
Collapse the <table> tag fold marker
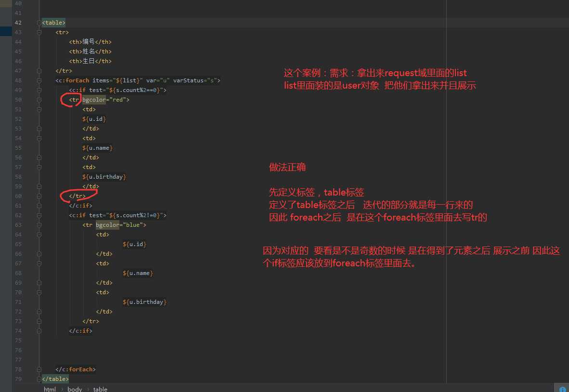pyautogui.click(x=39, y=22)
